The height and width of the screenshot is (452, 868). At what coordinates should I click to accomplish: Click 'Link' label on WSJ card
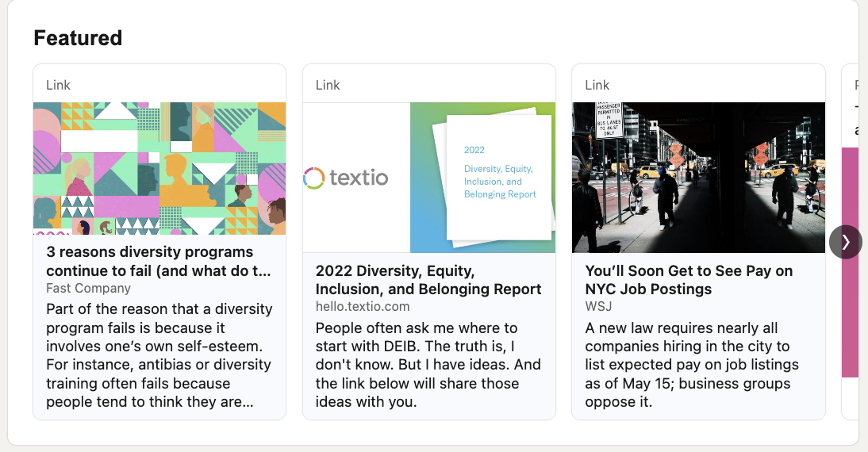point(597,85)
